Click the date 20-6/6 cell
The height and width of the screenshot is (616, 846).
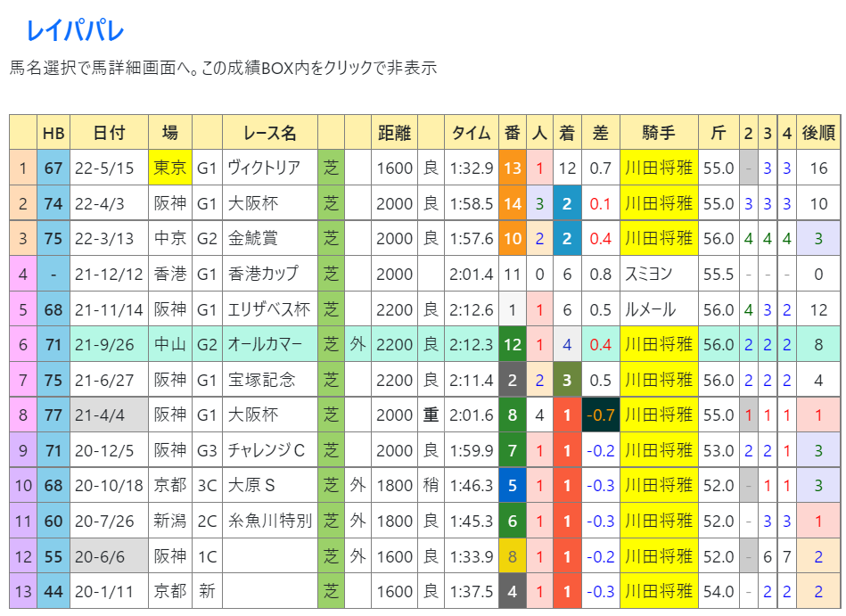click(x=109, y=556)
